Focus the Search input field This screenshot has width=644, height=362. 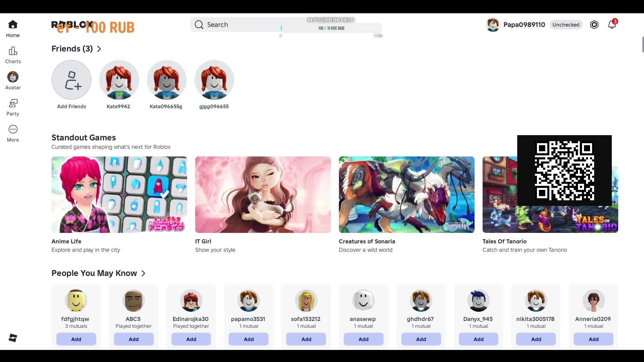coord(286,25)
